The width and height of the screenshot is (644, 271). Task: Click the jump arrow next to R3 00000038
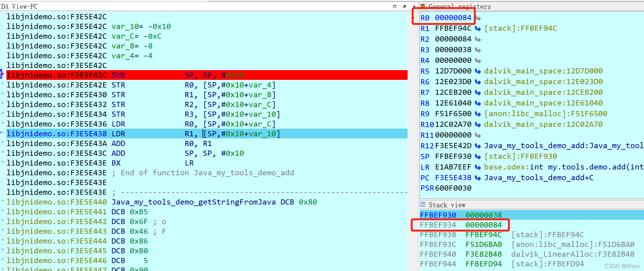coord(478,50)
